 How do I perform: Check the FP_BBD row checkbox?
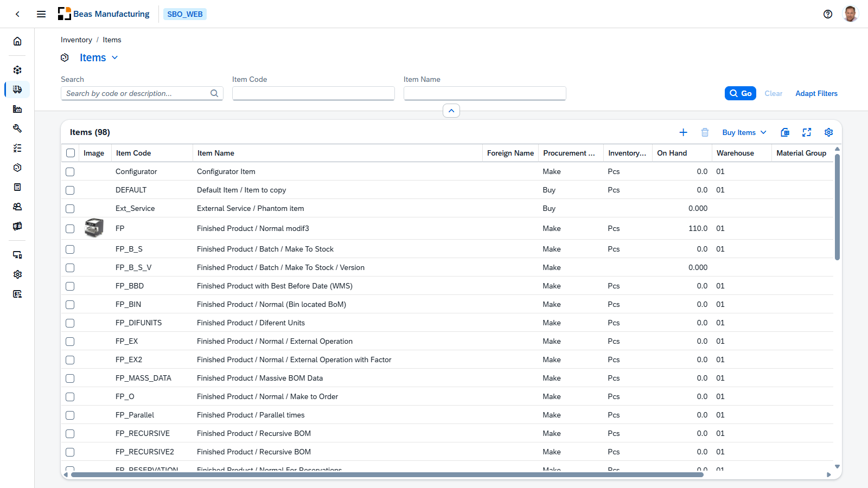click(70, 286)
